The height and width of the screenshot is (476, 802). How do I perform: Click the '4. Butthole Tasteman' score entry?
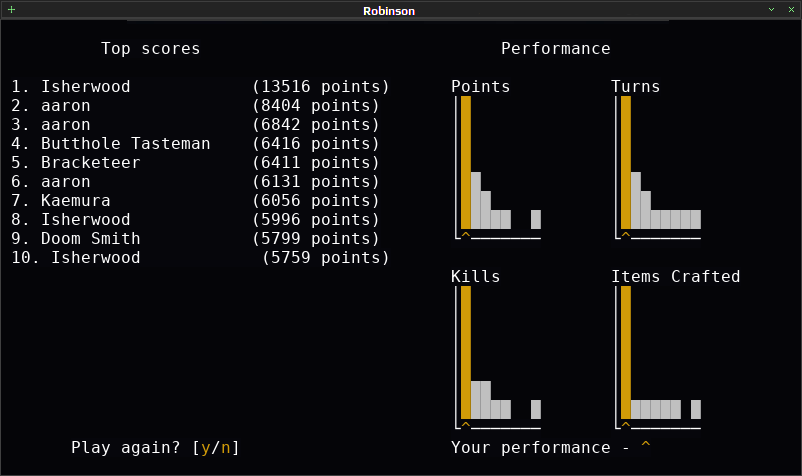[x=110, y=143]
